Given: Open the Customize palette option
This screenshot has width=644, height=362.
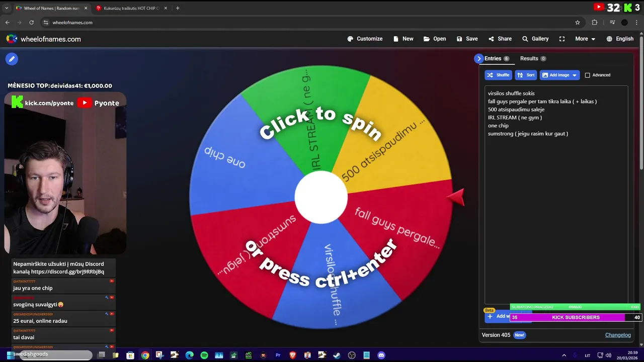Looking at the screenshot, I should click(x=365, y=39).
